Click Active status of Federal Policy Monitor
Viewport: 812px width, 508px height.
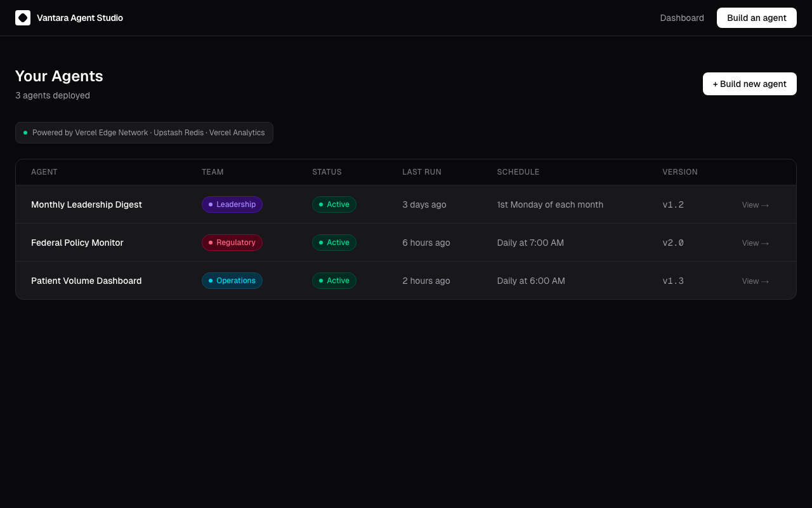[x=334, y=243]
